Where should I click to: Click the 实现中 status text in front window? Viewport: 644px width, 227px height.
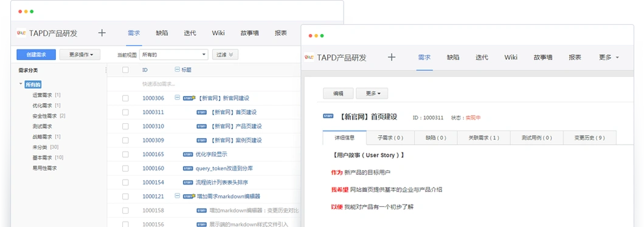pyautogui.click(x=473, y=118)
